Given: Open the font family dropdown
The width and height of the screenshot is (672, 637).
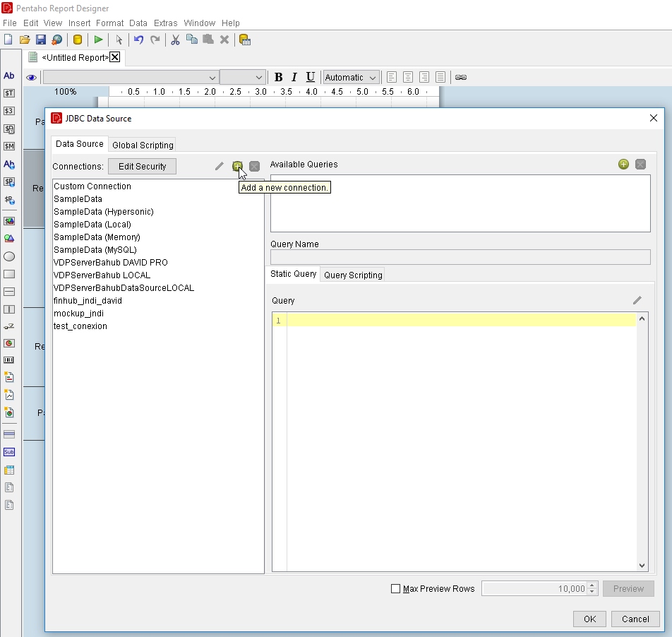Looking at the screenshot, I should 131,77.
